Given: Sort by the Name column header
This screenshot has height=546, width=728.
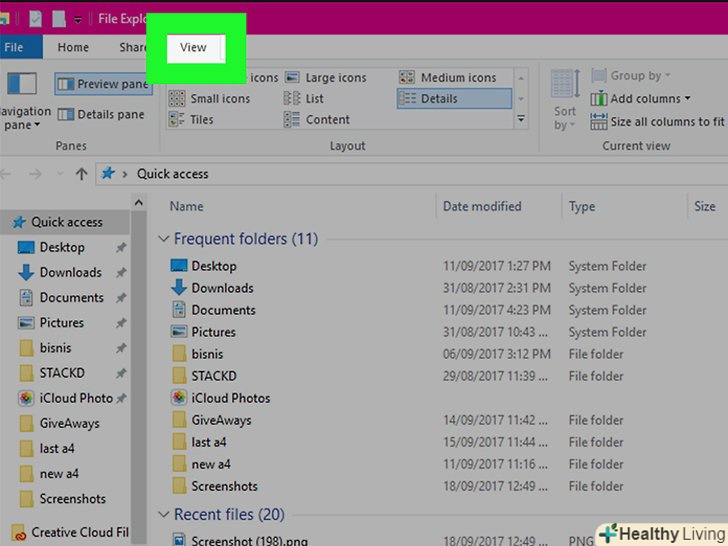Looking at the screenshot, I should pos(187,206).
